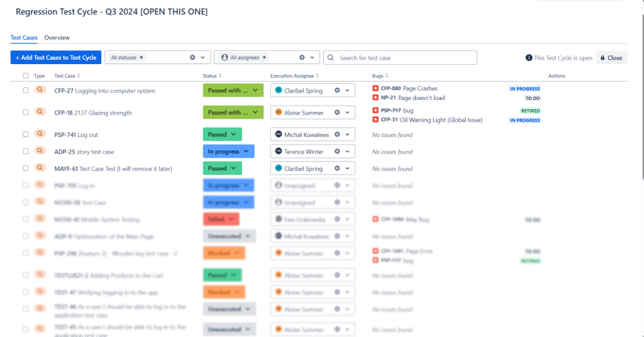Open the All statuses filter dropdown arrow
Screen dimensions: 644x337
pyautogui.click(x=203, y=57)
